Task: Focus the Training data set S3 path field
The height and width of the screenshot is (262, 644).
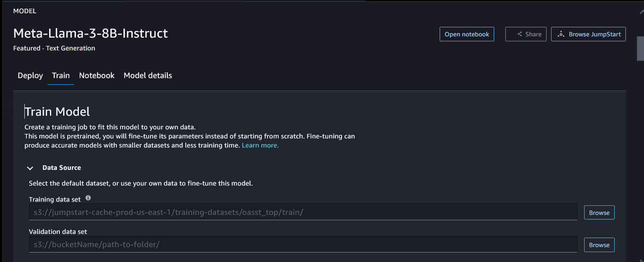Action: click(303, 212)
